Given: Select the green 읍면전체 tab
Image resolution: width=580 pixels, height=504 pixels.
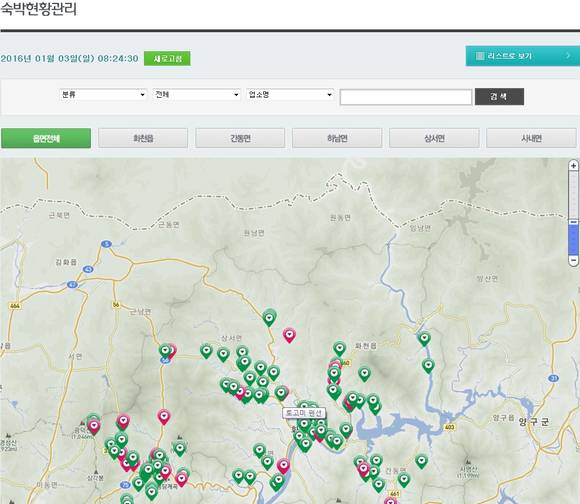Looking at the screenshot, I should coord(46,138).
